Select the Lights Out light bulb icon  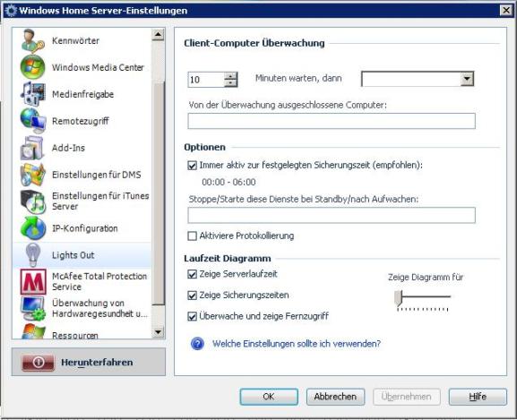pyautogui.click(x=32, y=255)
